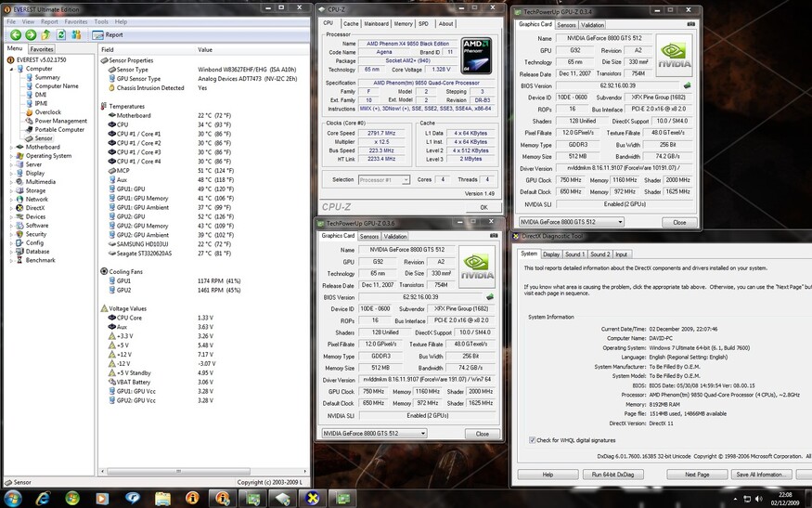This screenshot has height=508, width=812.
Task: Click the volume speaker icon in system tray
Action: point(760,500)
